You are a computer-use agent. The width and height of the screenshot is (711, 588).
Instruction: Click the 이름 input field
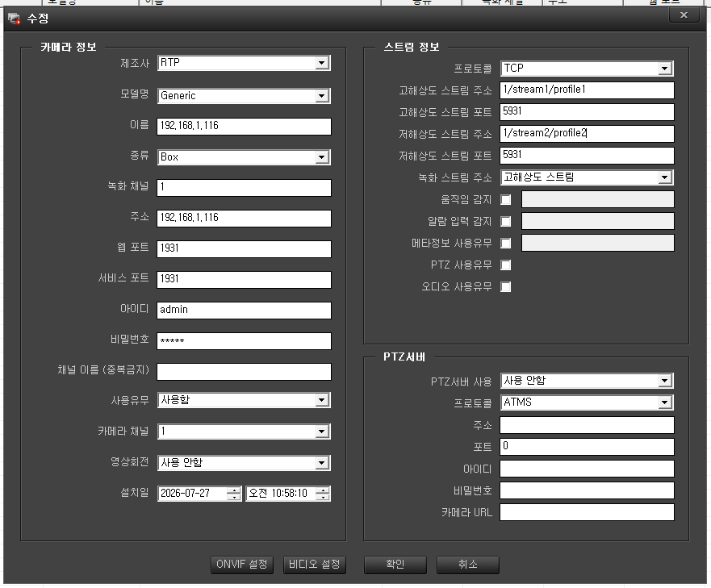point(244,126)
